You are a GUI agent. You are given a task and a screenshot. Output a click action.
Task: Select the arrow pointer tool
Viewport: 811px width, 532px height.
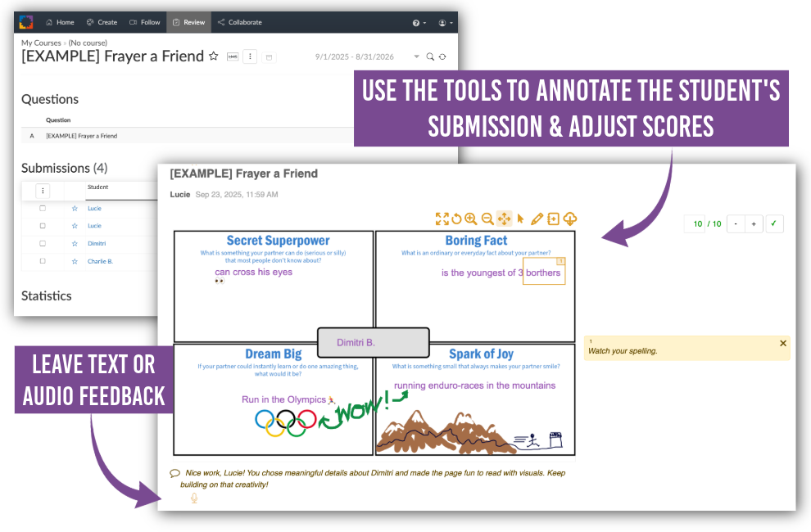520,219
